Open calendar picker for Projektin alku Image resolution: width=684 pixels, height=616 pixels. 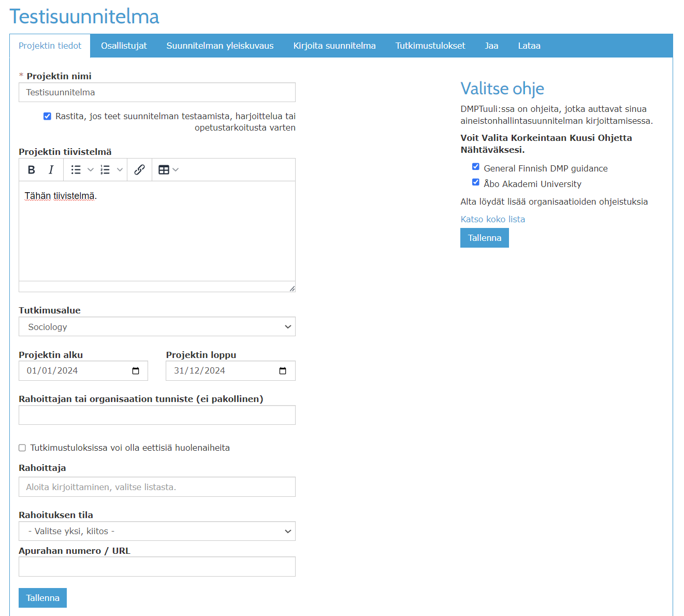click(136, 371)
